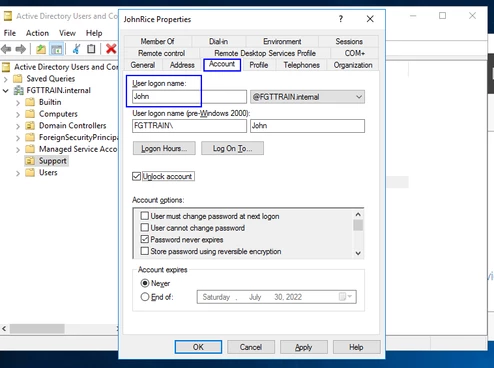Switch to the Telephones tab

(x=301, y=65)
